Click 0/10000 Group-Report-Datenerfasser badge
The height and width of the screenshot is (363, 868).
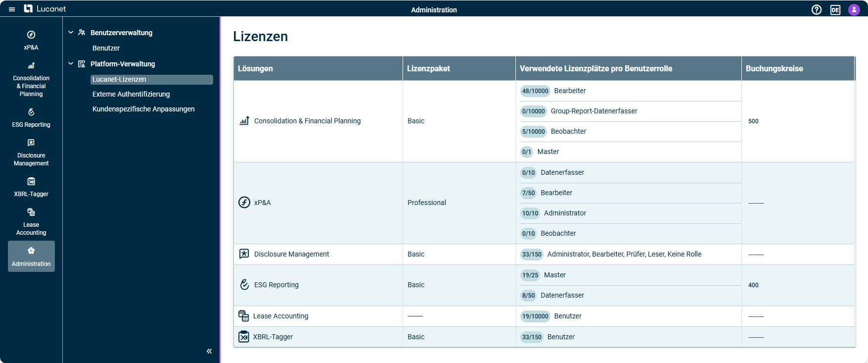(x=533, y=111)
